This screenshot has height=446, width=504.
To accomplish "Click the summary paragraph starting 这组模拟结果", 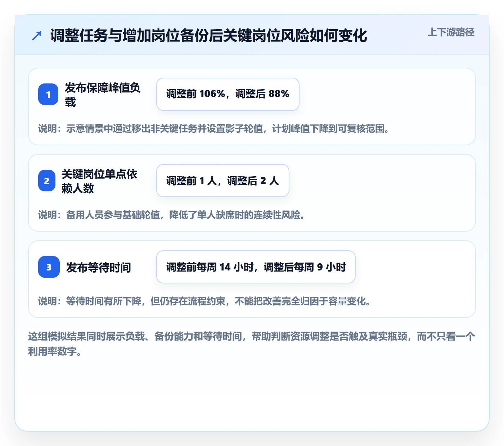I will tap(252, 344).
